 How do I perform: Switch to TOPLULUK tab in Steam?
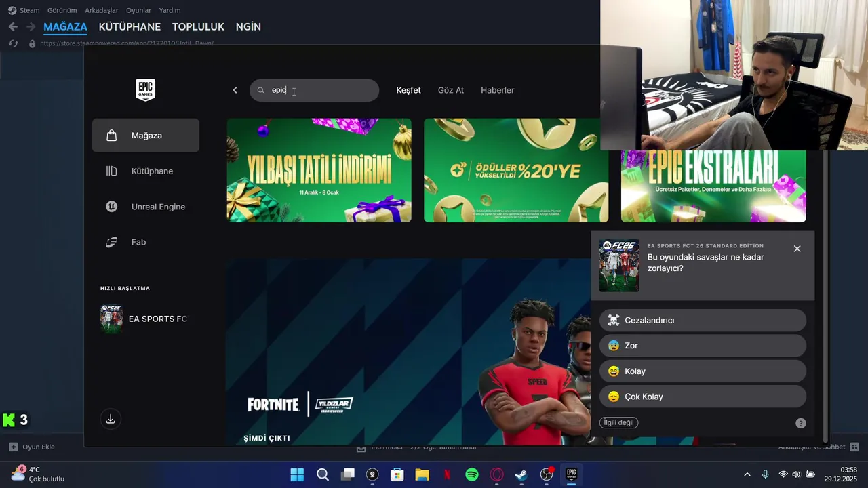point(198,27)
